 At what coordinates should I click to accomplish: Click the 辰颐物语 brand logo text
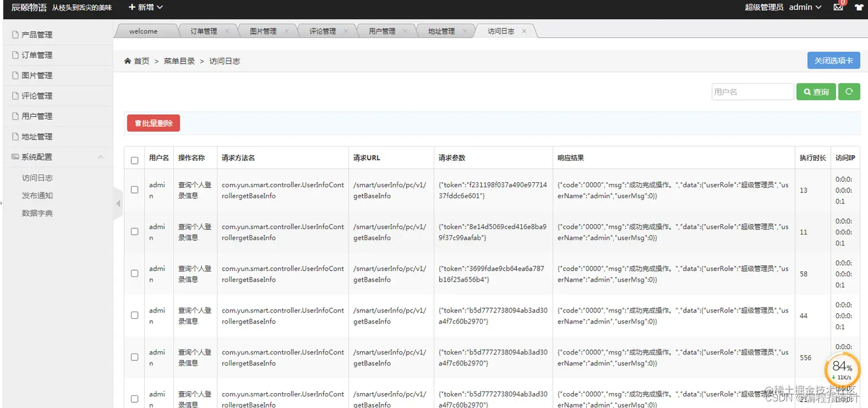pyautogui.click(x=29, y=7)
